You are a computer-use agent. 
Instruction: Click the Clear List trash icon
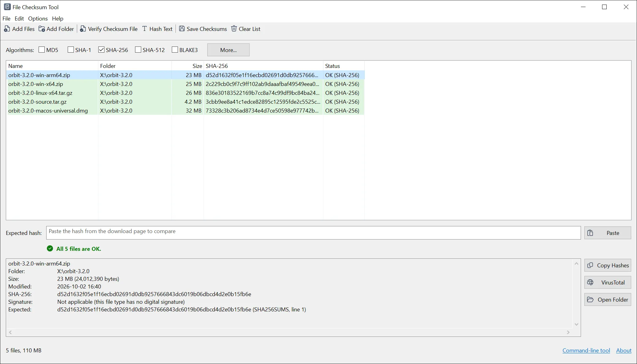point(234,28)
